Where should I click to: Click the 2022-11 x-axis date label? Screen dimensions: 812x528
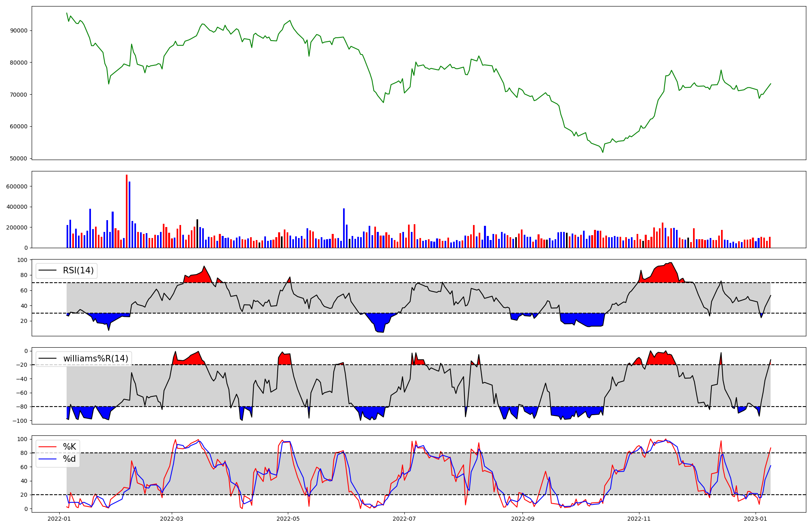pos(639,519)
